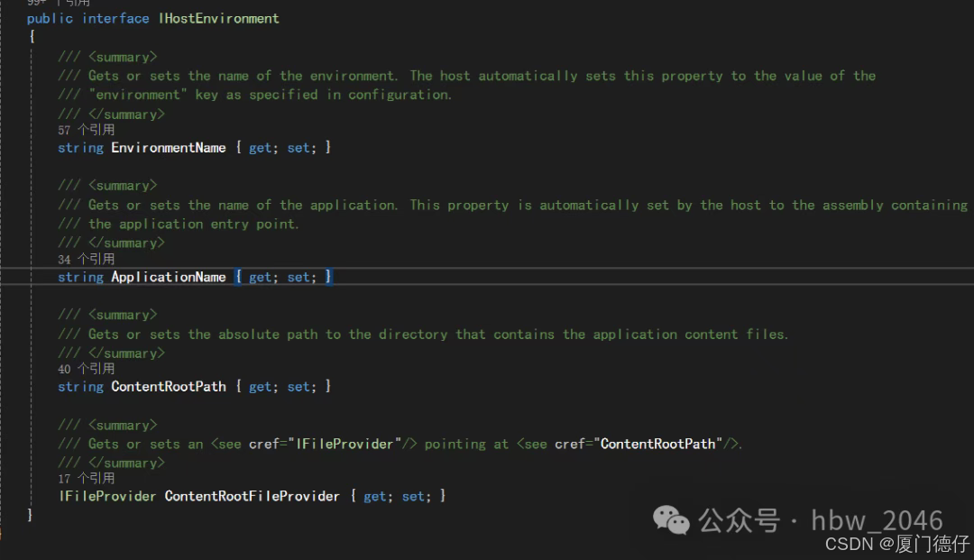
Task: Click 'string' keyword before EnvironmentName
Action: [x=81, y=148]
